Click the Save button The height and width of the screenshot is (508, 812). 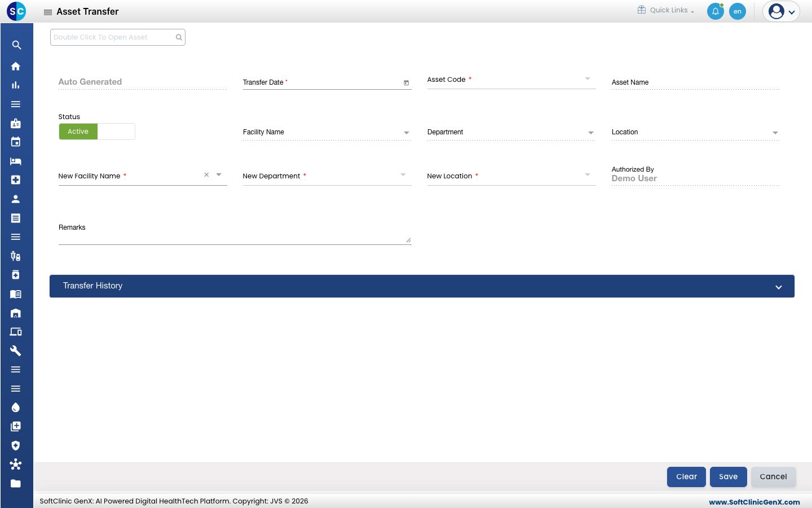coord(729,477)
